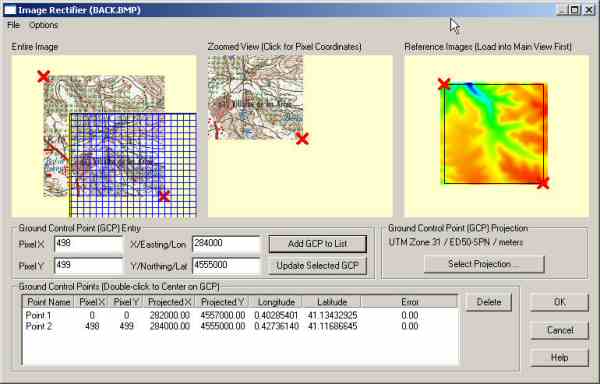Open Help for the rectifier

(x=559, y=358)
